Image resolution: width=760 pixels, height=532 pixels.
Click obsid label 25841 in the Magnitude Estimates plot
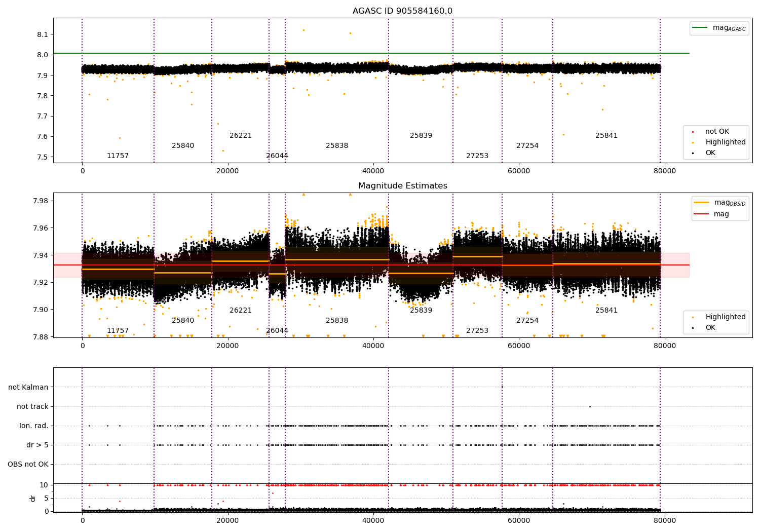[606, 310]
